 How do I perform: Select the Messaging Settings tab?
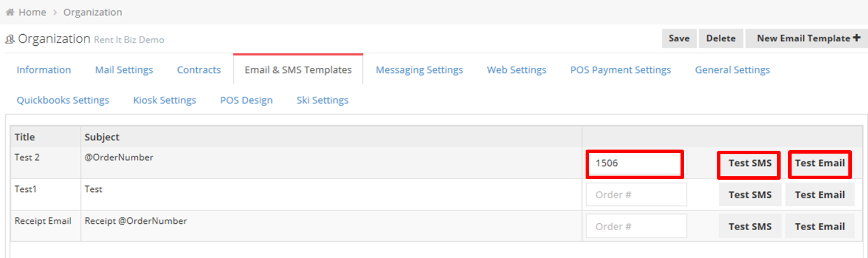click(420, 70)
